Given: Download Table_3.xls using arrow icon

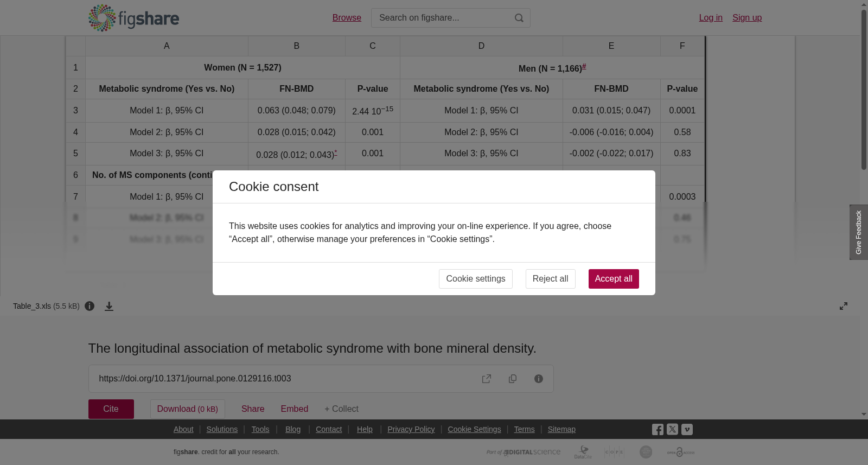Looking at the screenshot, I should (x=109, y=306).
